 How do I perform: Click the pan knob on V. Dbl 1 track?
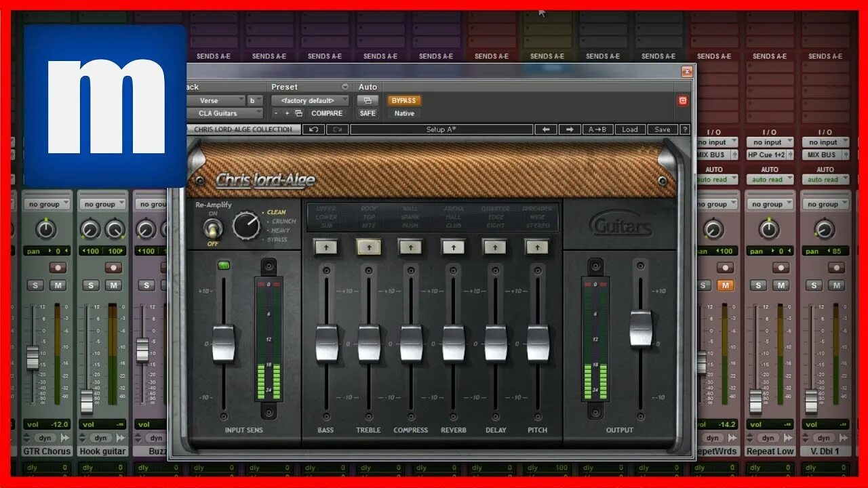(x=824, y=229)
